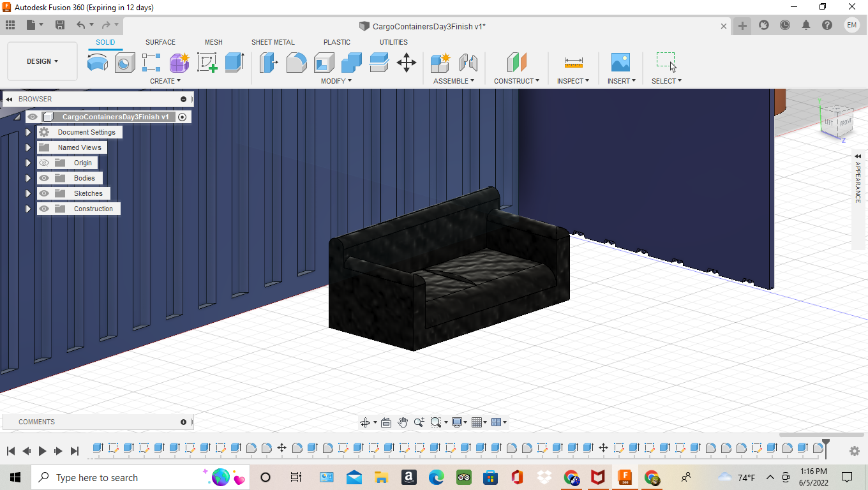Select the Extrude tool
The height and width of the screenshot is (490, 868).
(x=235, y=63)
